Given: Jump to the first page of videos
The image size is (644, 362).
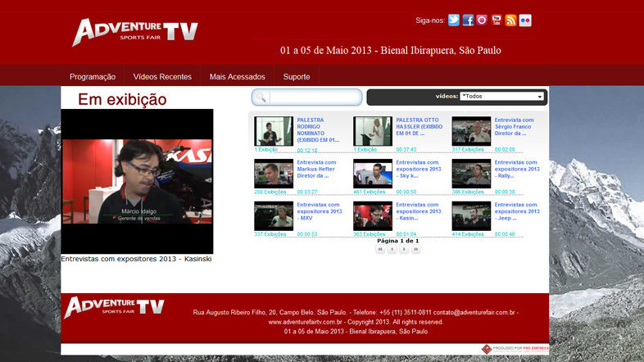Looking at the screenshot, I should tap(379, 250).
